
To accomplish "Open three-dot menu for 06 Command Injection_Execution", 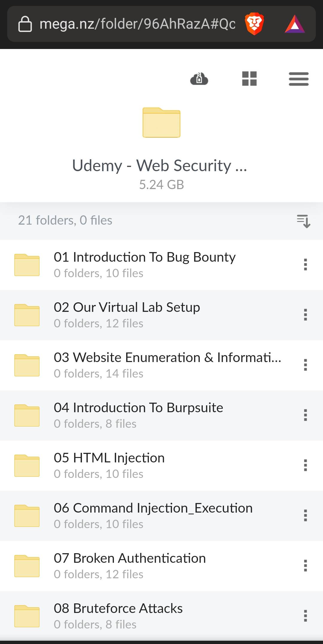I will click(305, 516).
